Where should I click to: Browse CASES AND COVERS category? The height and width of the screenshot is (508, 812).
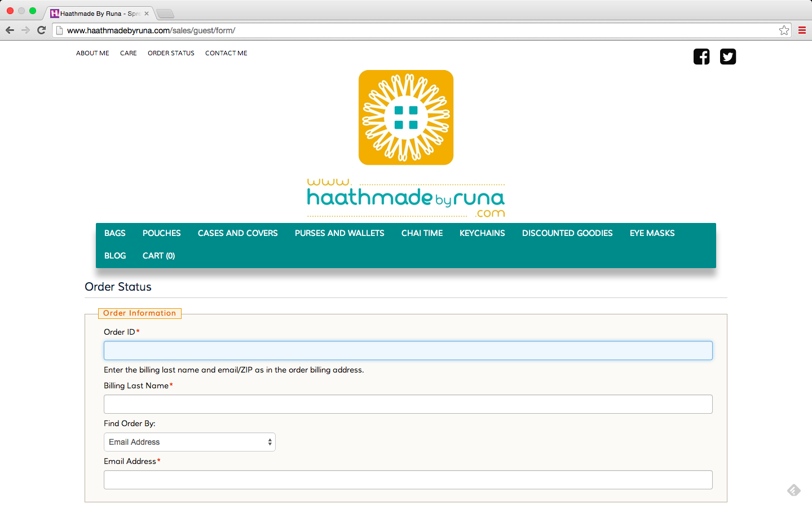click(x=238, y=233)
